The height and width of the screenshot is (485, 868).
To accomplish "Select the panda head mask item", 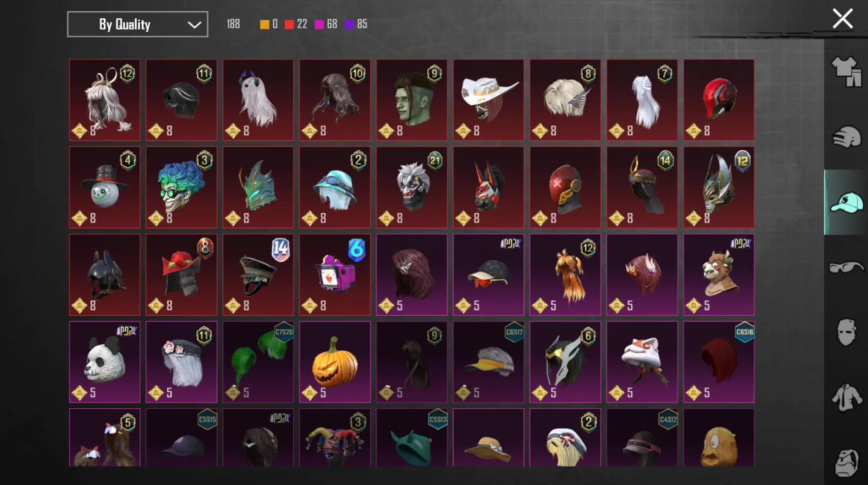I will [x=104, y=362].
